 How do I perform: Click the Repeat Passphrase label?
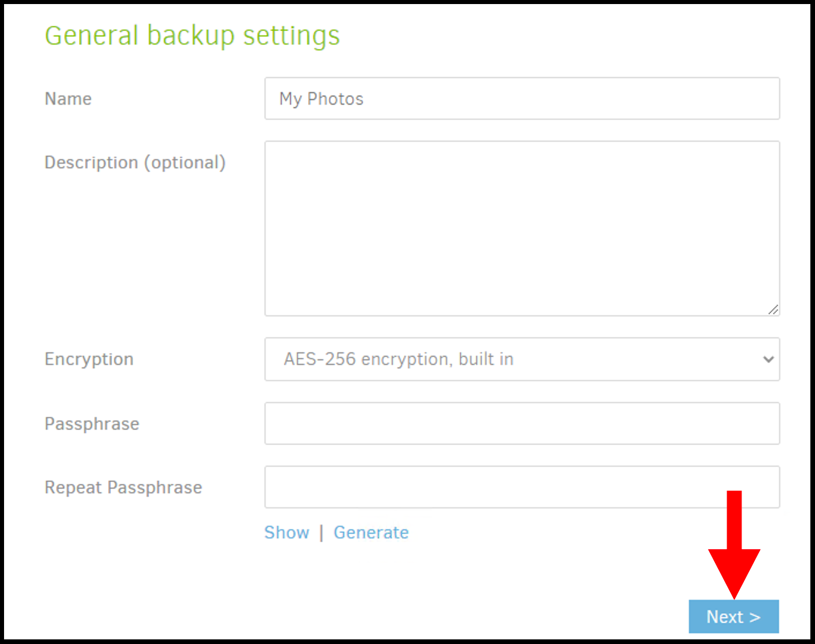[123, 487]
